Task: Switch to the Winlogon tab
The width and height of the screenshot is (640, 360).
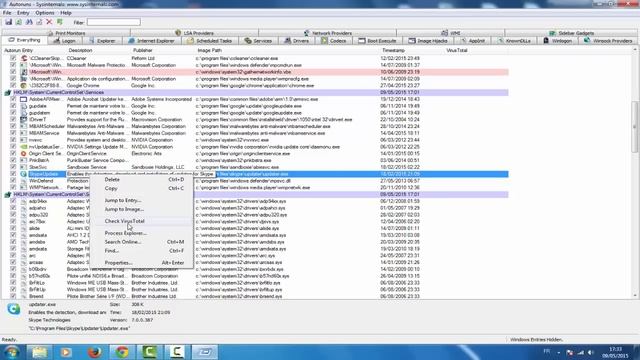Action: [x=558, y=41]
